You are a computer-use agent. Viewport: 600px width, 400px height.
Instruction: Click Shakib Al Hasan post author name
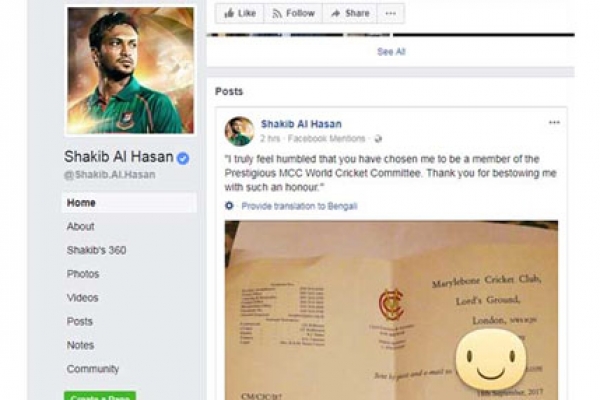301,124
